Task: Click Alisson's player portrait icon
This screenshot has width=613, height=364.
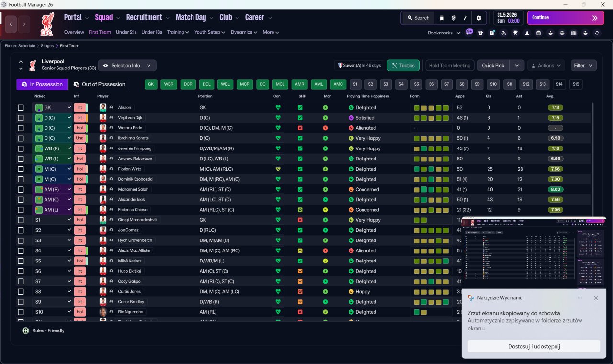Action: 103,108
